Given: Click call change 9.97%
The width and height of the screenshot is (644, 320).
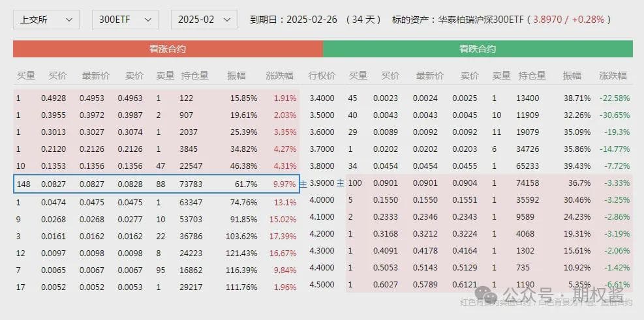Looking at the screenshot, I should tap(284, 184).
